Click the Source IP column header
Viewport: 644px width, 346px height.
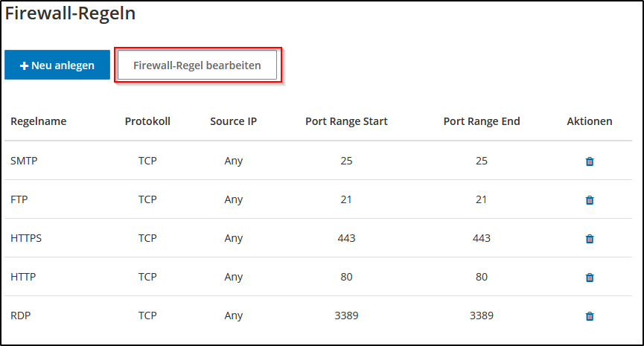(233, 121)
